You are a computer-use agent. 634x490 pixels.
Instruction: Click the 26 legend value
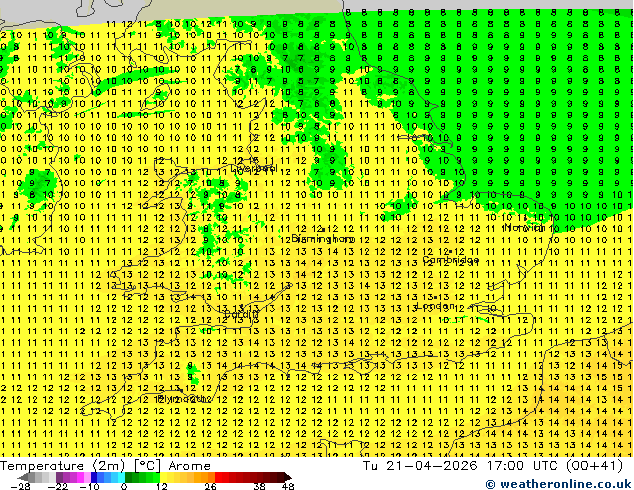pyautogui.click(x=210, y=486)
